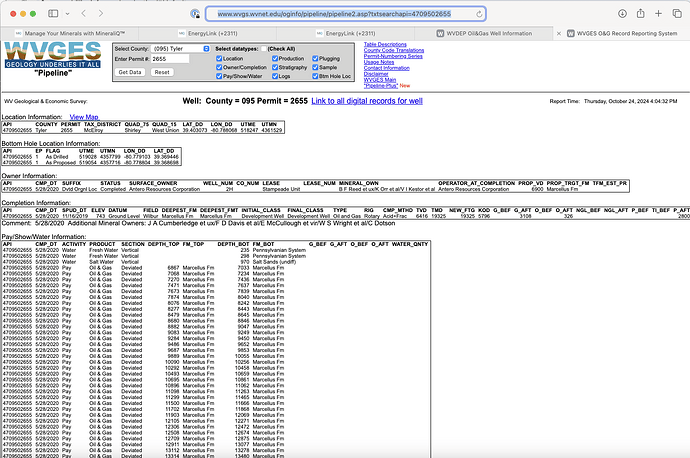Open County Code Translations link

pyautogui.click(x=394, y=50)
